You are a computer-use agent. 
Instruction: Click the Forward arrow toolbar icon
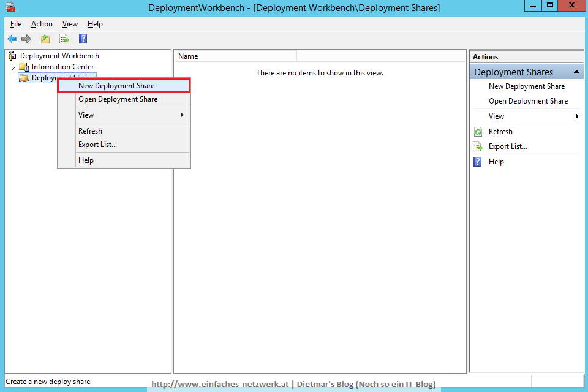[x=26, y=39]
